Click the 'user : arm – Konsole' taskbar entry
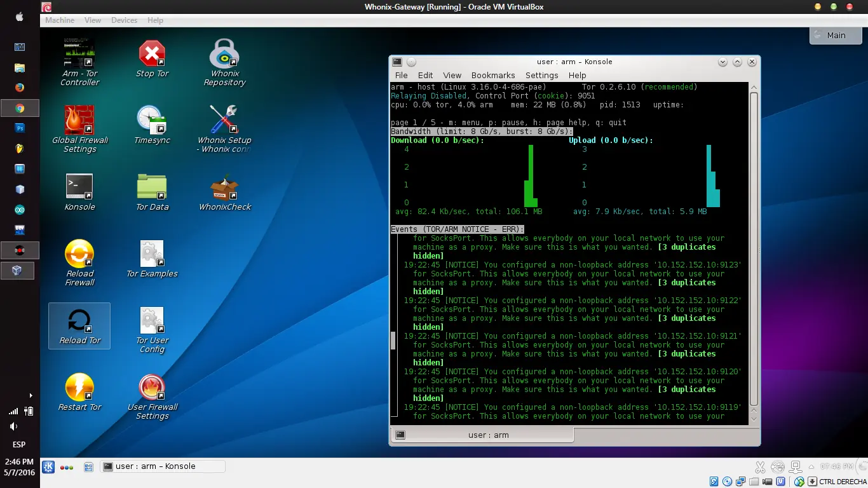868x488 pixels. [x=163, y=466]
